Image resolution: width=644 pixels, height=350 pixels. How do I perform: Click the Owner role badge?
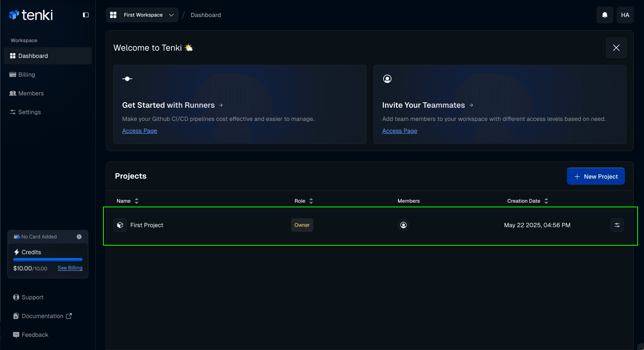[x=302, y=225]
